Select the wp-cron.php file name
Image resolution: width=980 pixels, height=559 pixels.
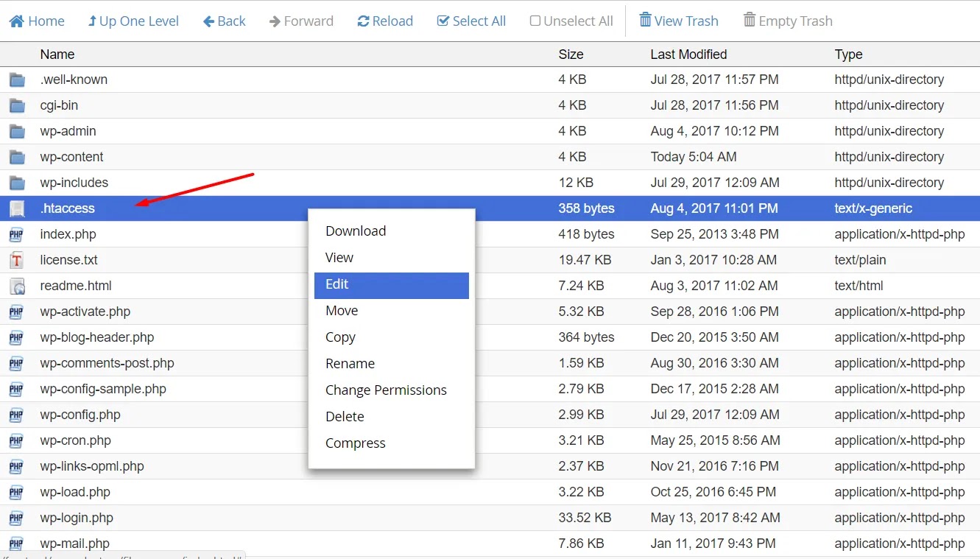coord(75,440)
